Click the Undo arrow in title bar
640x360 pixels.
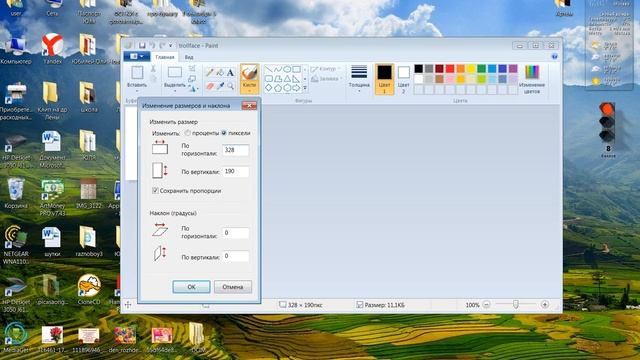coord(152,46)
